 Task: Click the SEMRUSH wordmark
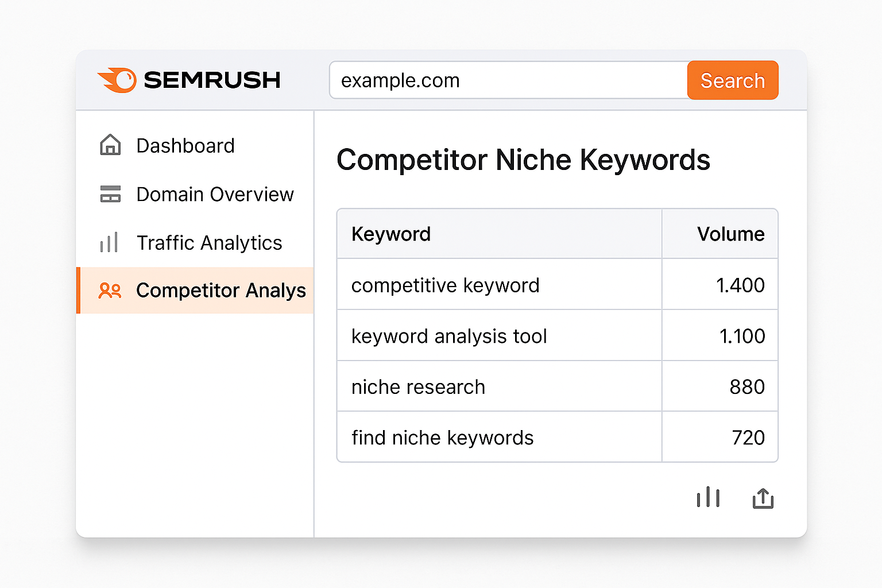point(212,80)
